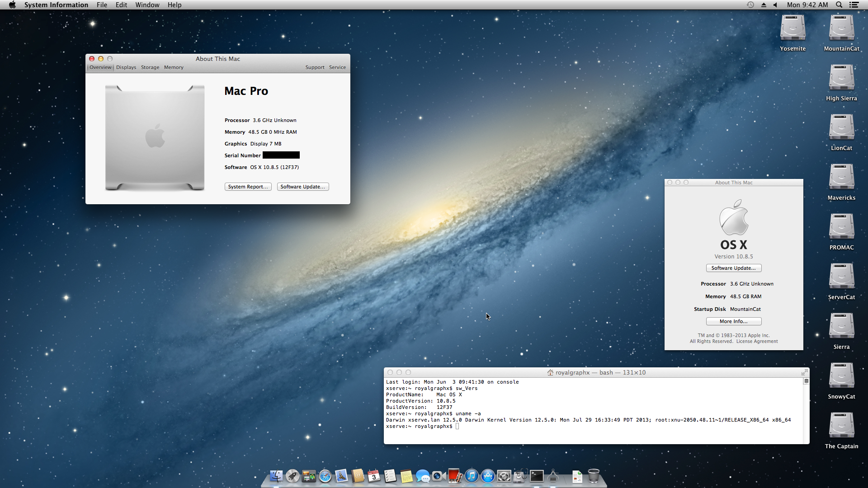Select the ServerCat drive icon
Image resolution: width=868 pixels, height=488 pixels.
pyautogui.click(x=841, y=277)
